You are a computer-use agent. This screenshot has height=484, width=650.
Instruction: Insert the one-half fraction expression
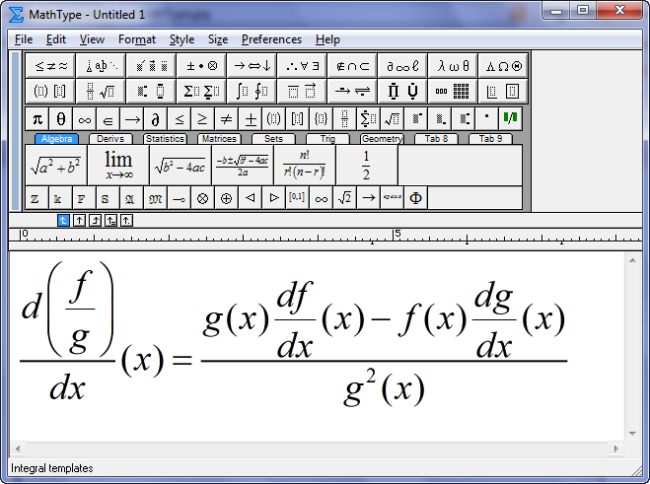(x=366, y=165)
